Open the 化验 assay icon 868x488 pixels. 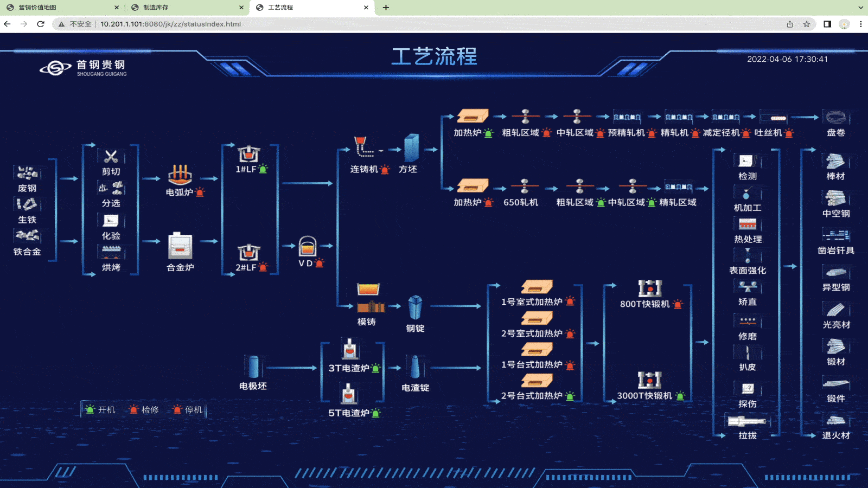click(x=111, y=221)
